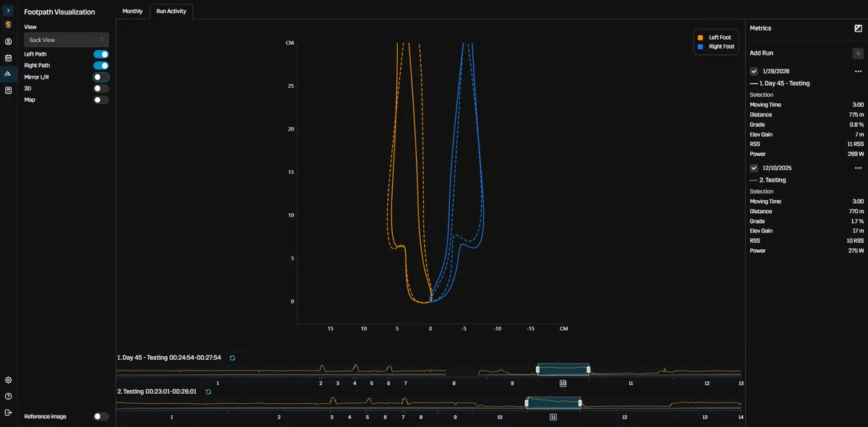Select the footpath visualization sidebar icon

pos(9,74)
